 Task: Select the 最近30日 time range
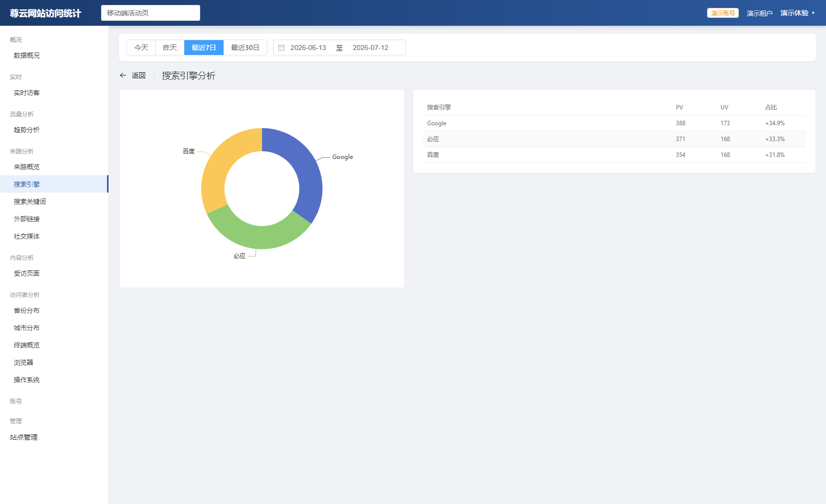pyautogui.click(x=245, y=48)
